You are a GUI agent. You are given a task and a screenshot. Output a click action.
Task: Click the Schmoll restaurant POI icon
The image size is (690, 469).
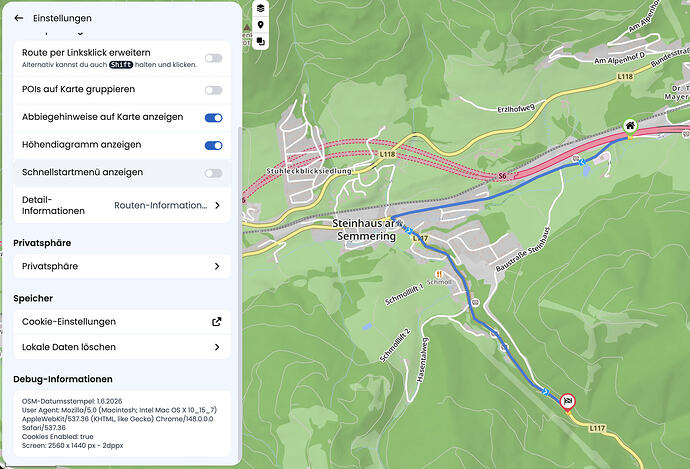(438, 274)
